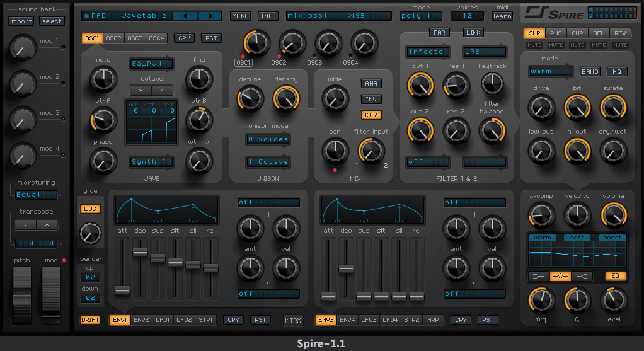
Task: Click the master volume knob
Action: click(614, 215)
